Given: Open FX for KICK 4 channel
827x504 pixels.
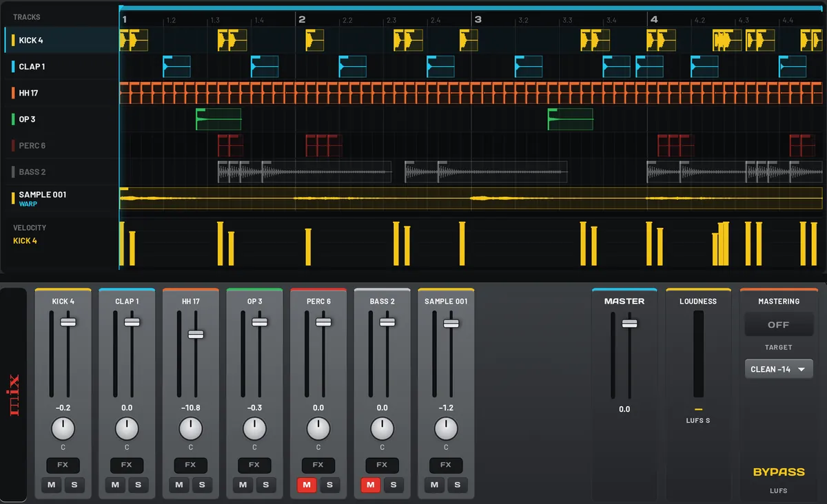Looking at the screenshot, I should (63, 465).
